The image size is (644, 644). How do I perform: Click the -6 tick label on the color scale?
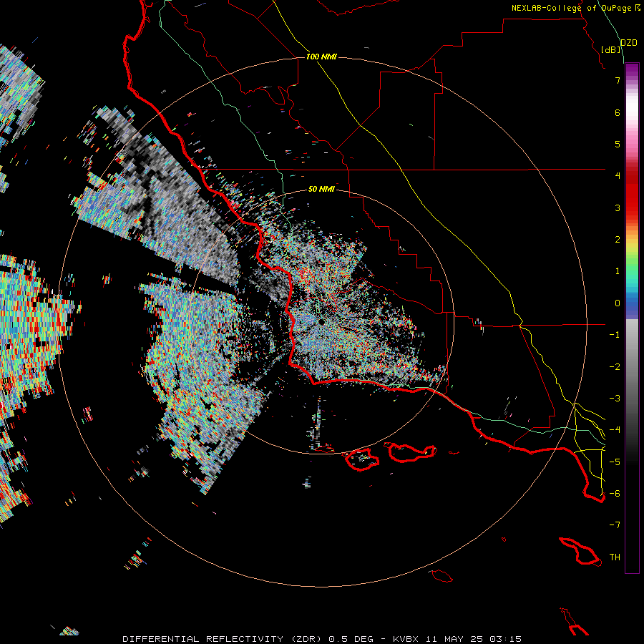click(x=615, y=494)
